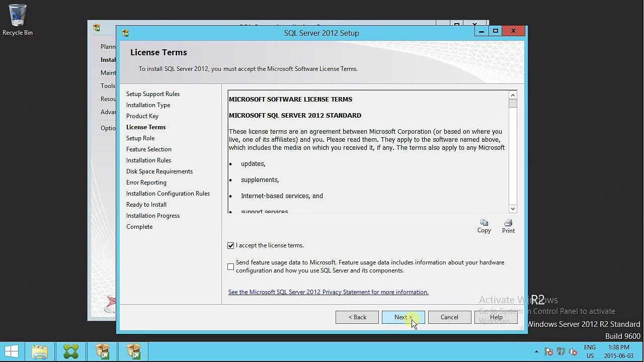This screenshot has height=362, width=644.
Task: Open the green four-circle taskbar app
Action: 71,351
